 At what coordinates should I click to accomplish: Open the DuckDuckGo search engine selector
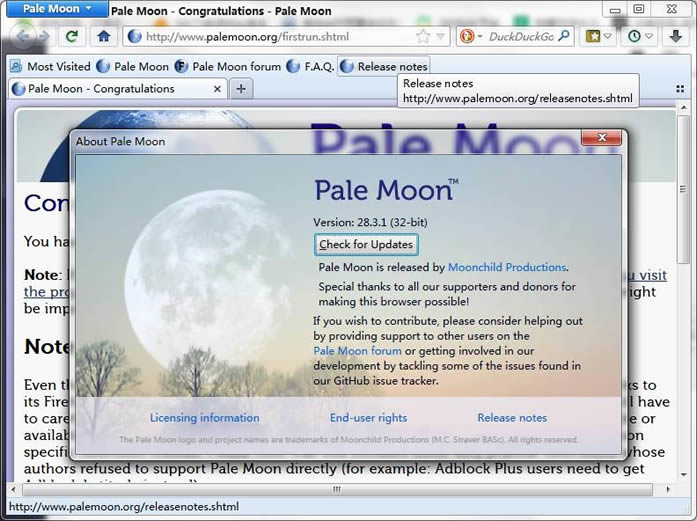point(471,36)
